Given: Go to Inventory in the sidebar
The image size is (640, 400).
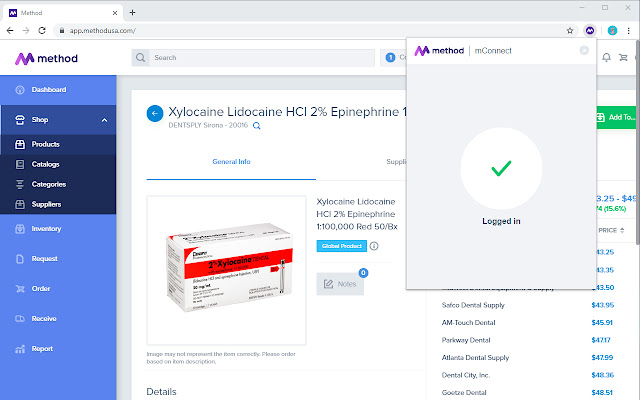Looking at the screenshot, I should (58, 229).
